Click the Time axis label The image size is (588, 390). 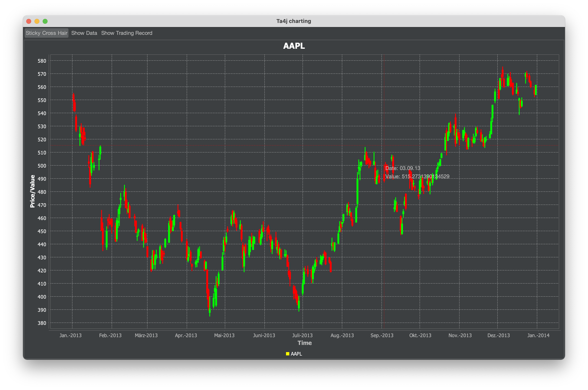point(304,343)
